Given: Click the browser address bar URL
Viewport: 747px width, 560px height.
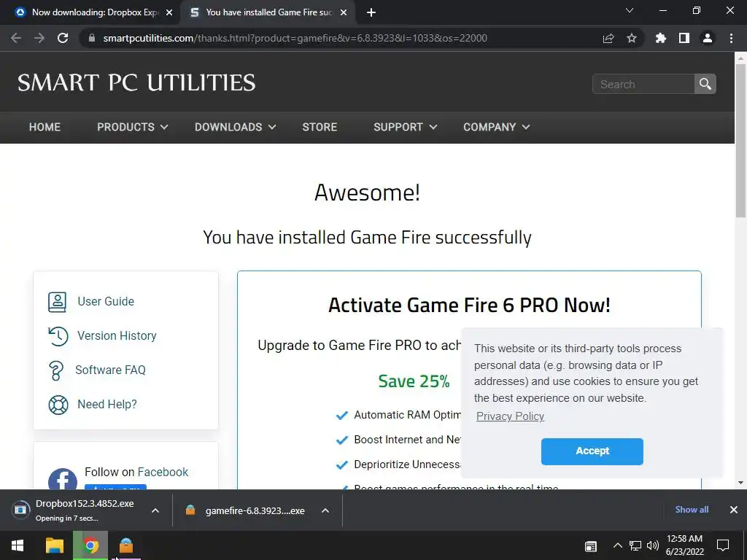Looking at the screenshot, I should [295, 38].
